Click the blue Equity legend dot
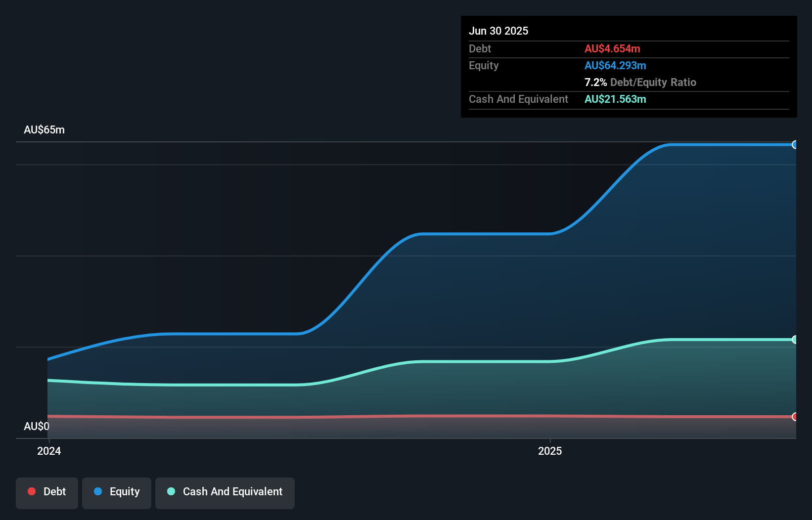The height and width of the screenshot is (520, 812). pos(99,491)
